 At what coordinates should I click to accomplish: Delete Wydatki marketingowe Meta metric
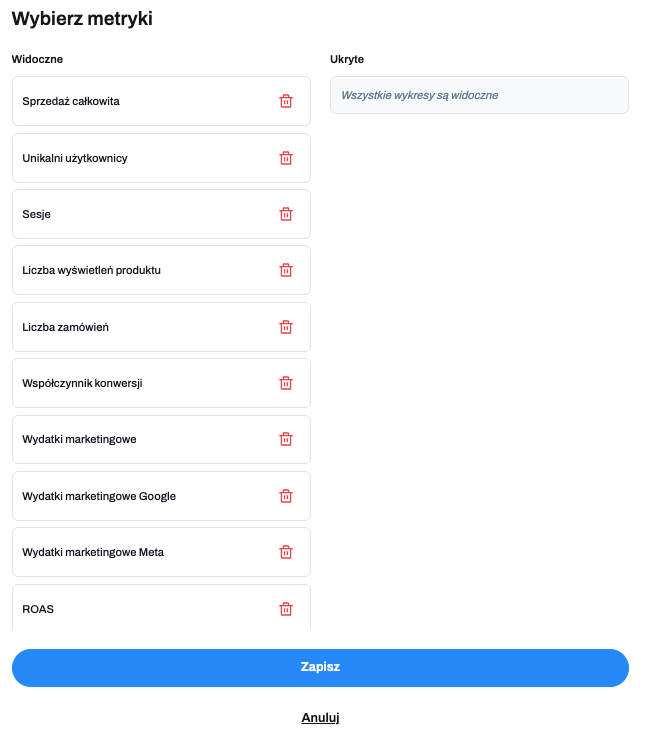286,552
